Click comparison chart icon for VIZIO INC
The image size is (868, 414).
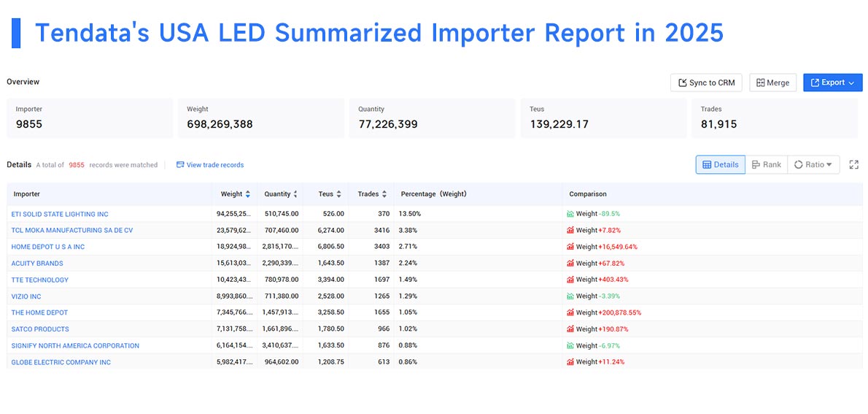(570, 296)
